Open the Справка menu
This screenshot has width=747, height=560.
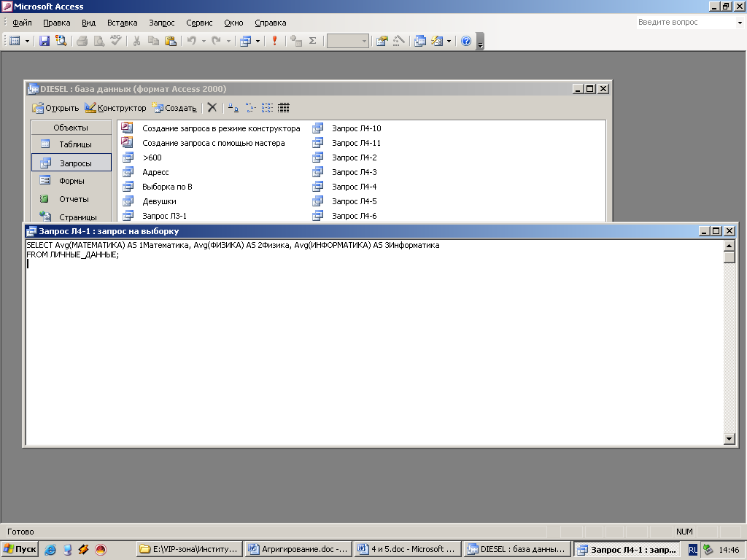click(x=270, y=23)
